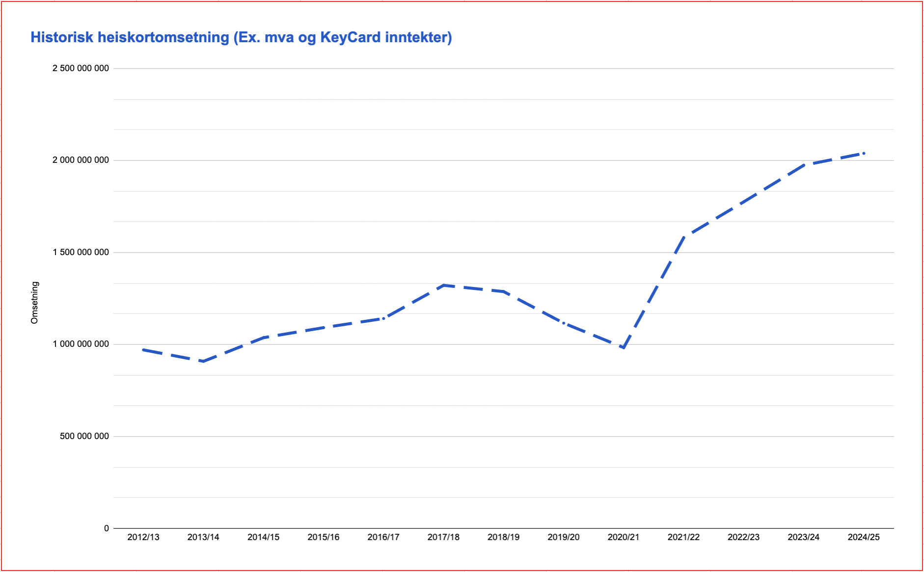Select the chart title "Historisk heiskortomsetning"
The image size is (924, 572).
tap(241, 37)
